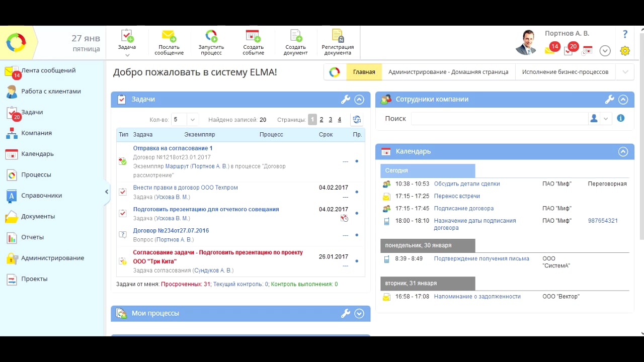Open the calendar icon in the header
The height and width of the screenshot is (362, 644).
coord(587,50)
